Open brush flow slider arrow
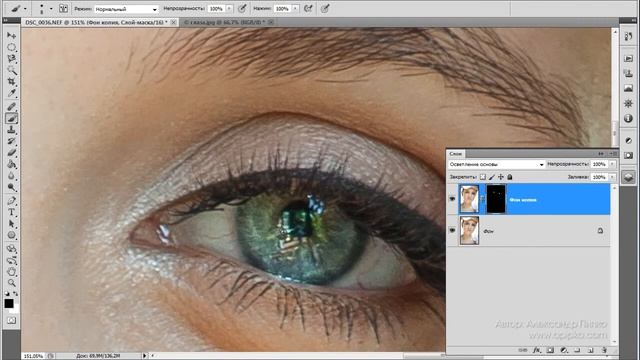Screen dimensions: 640x360 point(296,9)
